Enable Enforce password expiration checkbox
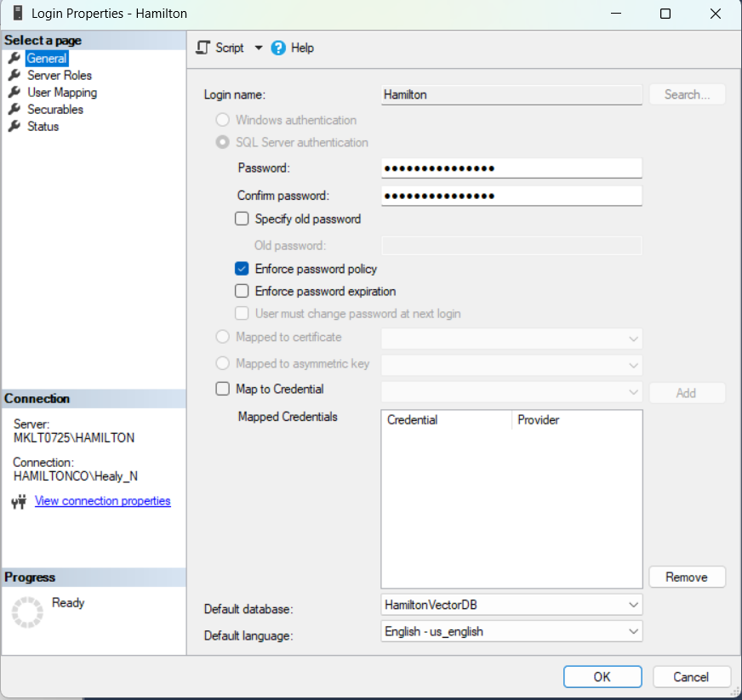This screenshot has height=700, width=742. tap(243, 291)
